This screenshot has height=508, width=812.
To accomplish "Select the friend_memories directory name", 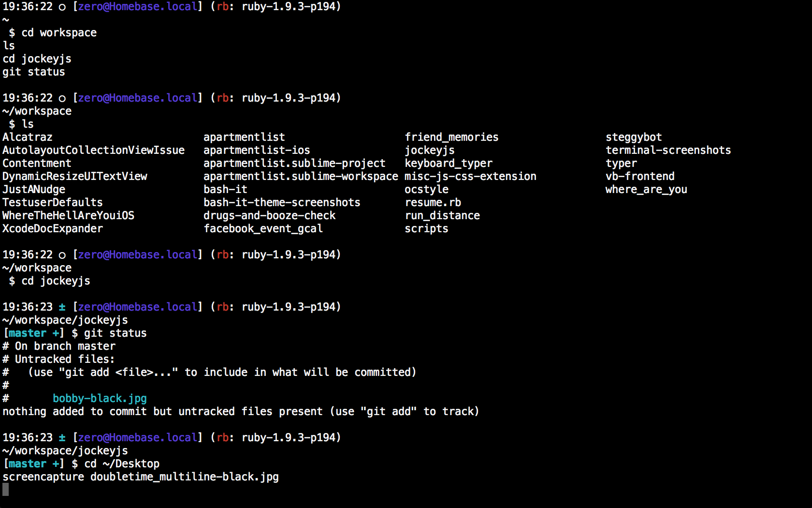I will tap(451, 137).
